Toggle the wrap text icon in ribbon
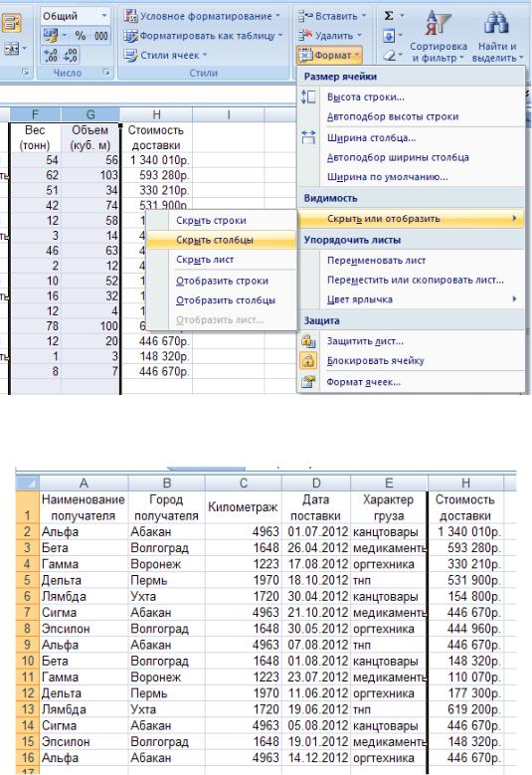The image size is (532, 775). tap(11, 22)
